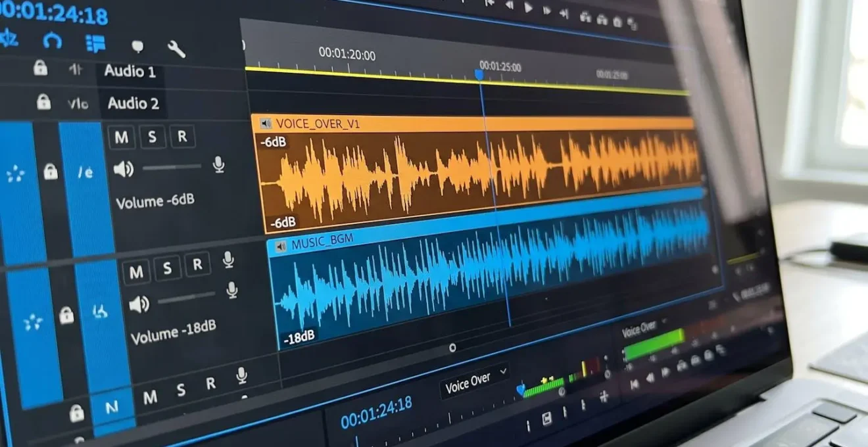Select the Audio 2 track label
The height and width of the screenshot is (447, 868).
(x=134, y=103)
